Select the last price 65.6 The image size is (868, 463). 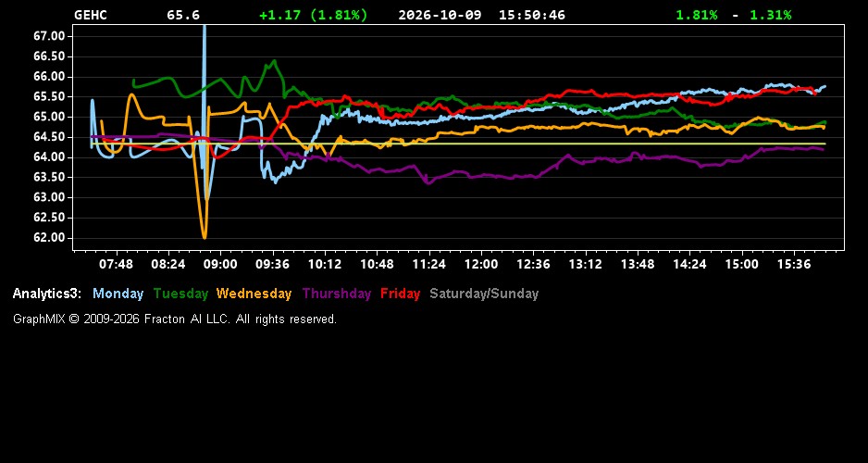[183, 15]
